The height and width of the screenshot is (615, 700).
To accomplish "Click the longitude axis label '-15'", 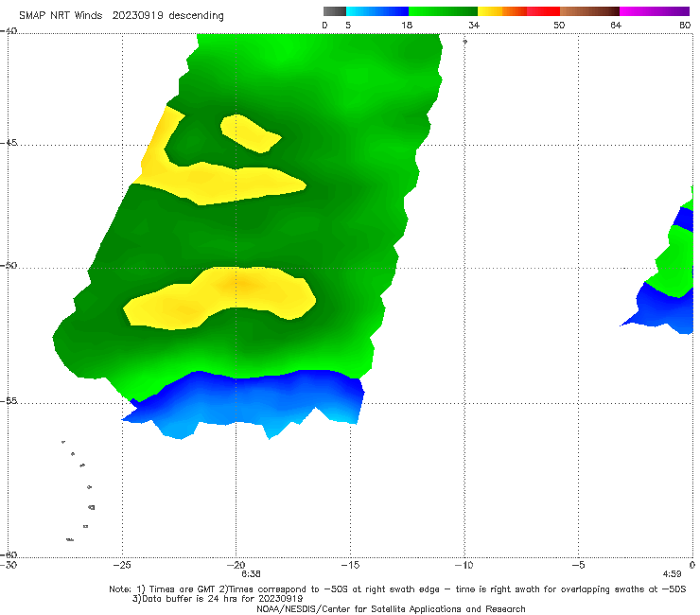I will point(350,565).
